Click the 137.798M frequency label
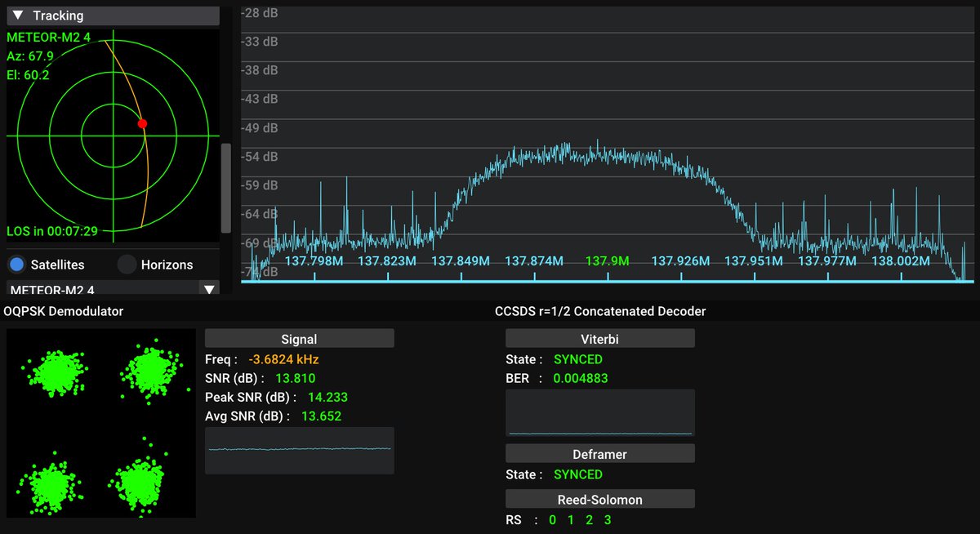 314,261
